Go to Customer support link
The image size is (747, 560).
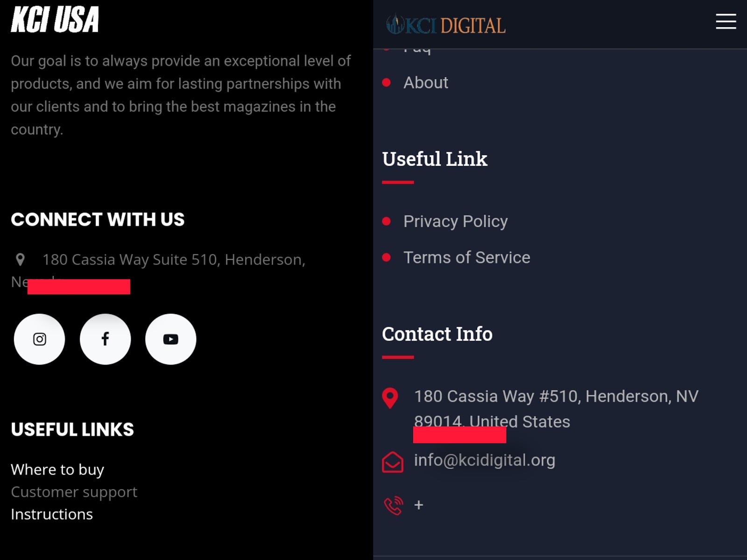tap(74, 492)
